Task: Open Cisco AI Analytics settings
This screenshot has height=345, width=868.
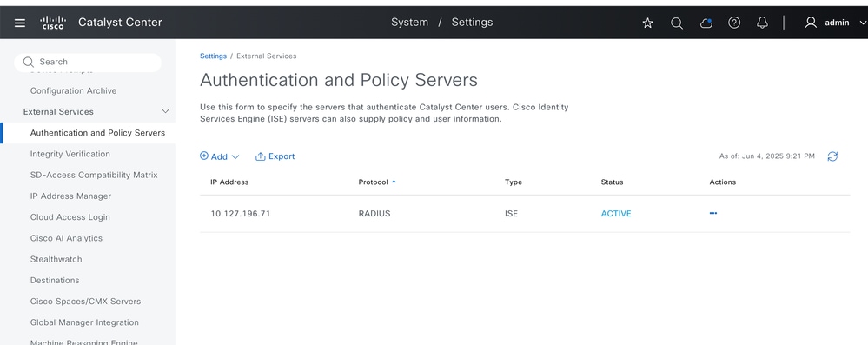Action: pyautogui.click(x=66, y=238)
